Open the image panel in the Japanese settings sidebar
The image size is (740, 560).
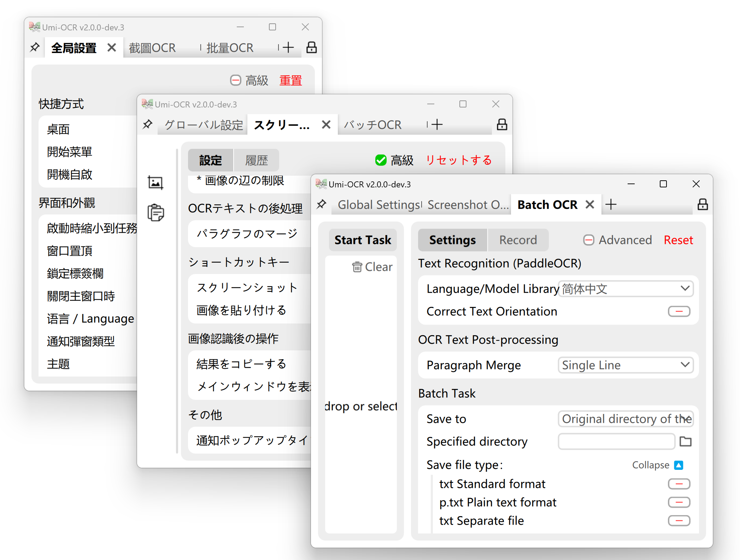[x=155, y=182]
